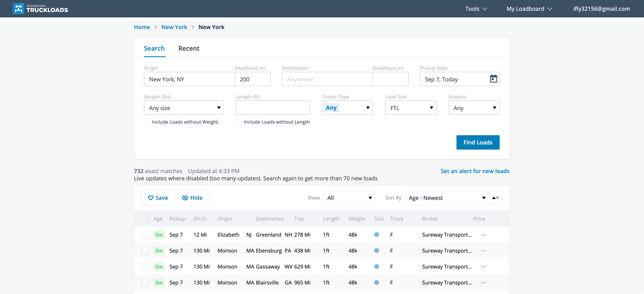Click the heart Save button

(158, 198)
